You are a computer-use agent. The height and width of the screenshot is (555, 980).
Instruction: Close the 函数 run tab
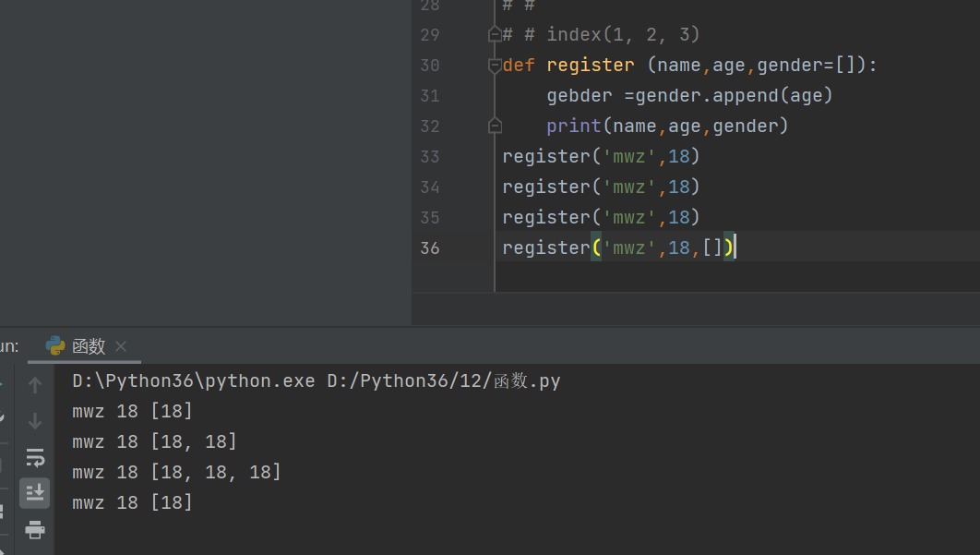click(x=121, y=346)
